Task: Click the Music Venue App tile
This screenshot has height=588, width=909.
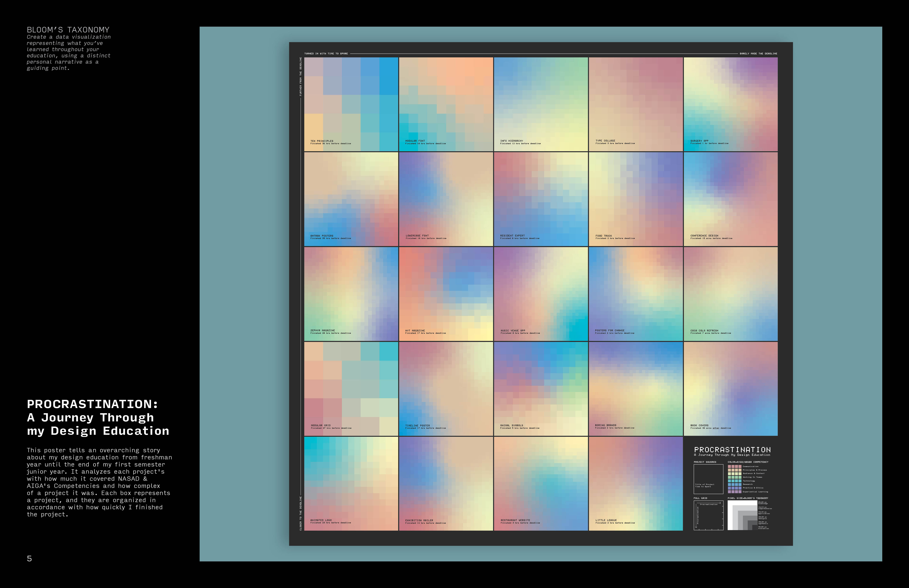Action: (x=540, y=294)
